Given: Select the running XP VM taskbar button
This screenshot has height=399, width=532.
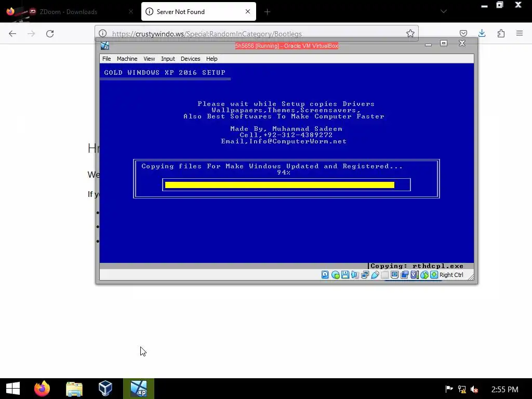Looking at the screenshot, I should (x=138, y=389).
